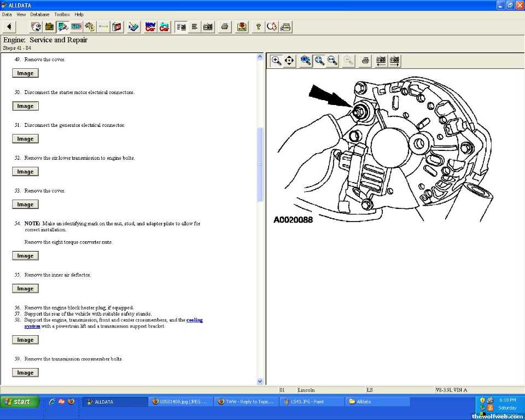Click the Windows Start button
This screenshot has height=420, width=525.
[x=20, y=401]
